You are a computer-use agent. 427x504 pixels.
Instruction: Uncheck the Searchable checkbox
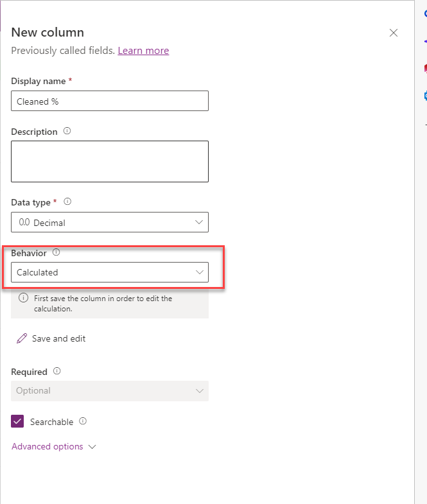coord(18,422)
